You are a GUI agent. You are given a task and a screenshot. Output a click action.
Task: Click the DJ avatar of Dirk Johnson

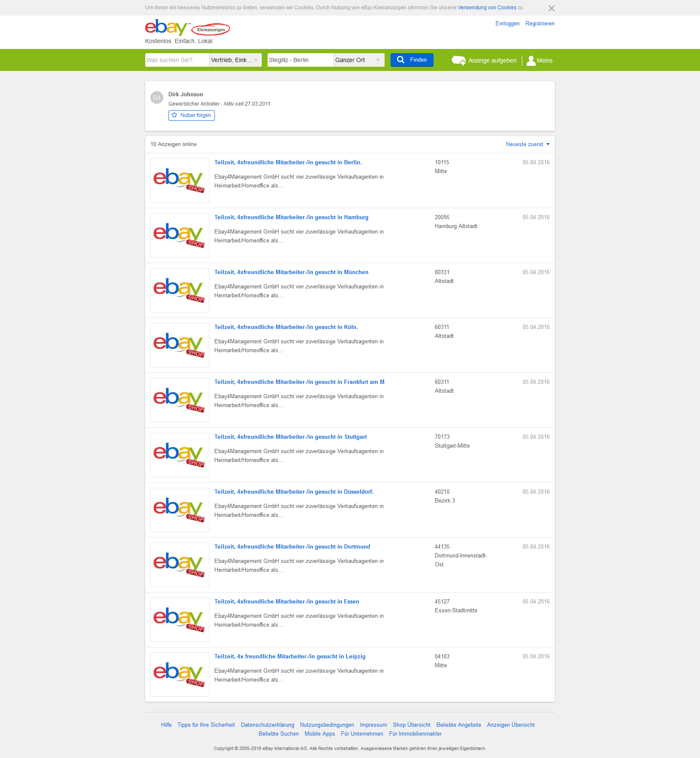tap(157, 98)
